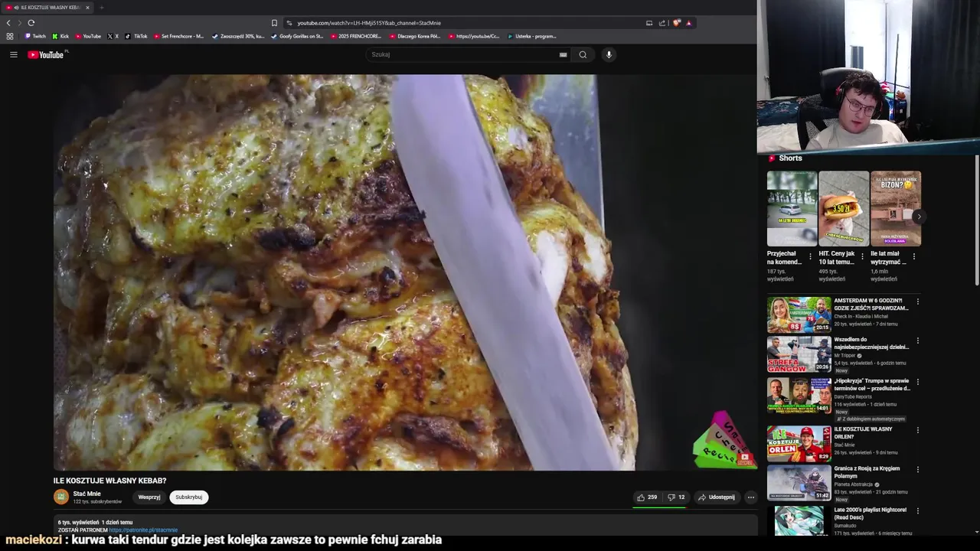Open Stać Mnie channel name link
This screenshot has width=980, height=551.
pyautogui.click(x=87, y=494)
